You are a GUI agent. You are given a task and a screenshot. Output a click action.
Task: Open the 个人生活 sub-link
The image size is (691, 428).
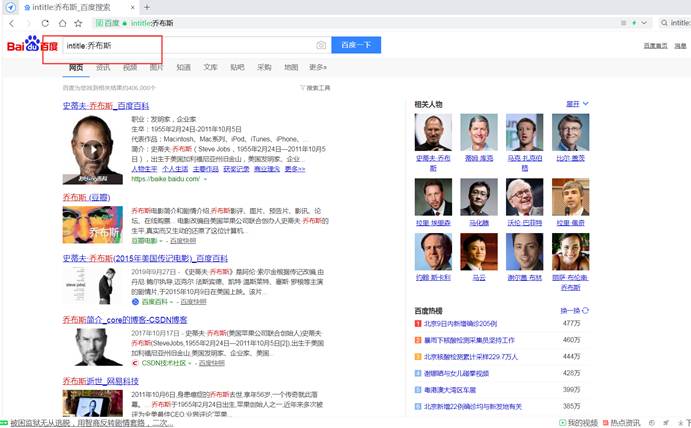point(175,169)
